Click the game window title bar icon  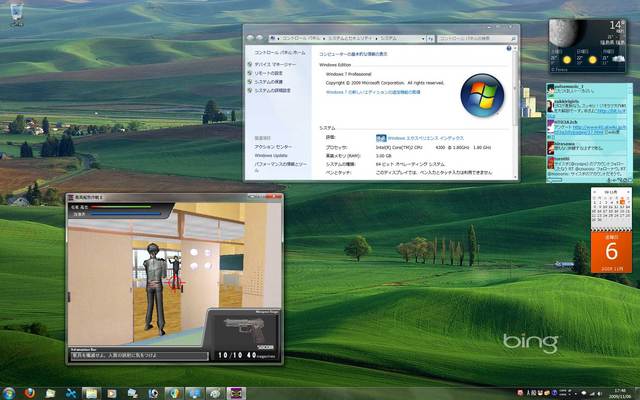pos(70,197)
